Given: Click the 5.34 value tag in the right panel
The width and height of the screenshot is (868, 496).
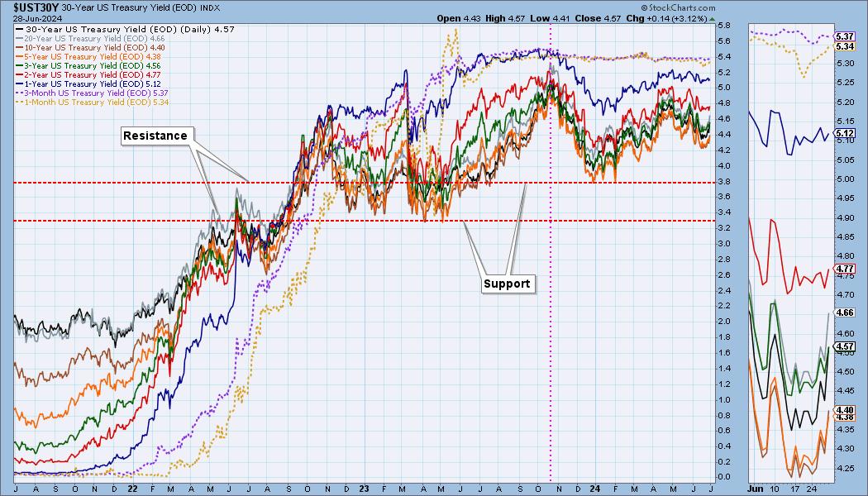Looking at the screenshot, I should point(846,46).
